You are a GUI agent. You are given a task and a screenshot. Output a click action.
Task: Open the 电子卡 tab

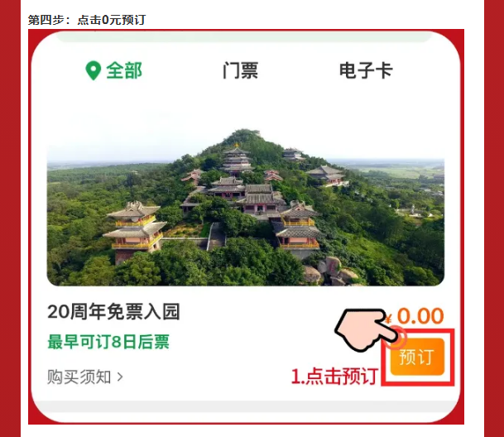(366, 70)
